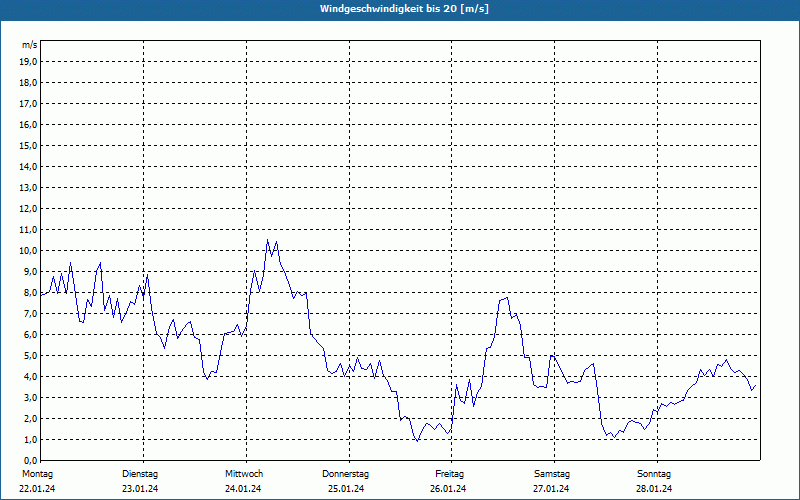800x500 pixels.
Task: Click the 'Donnerstag' day label
Action: point(345,474)
